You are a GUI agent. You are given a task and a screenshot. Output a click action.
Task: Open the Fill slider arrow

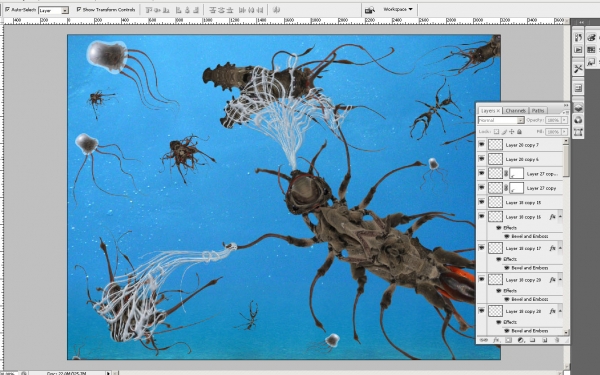coord(564,132)
